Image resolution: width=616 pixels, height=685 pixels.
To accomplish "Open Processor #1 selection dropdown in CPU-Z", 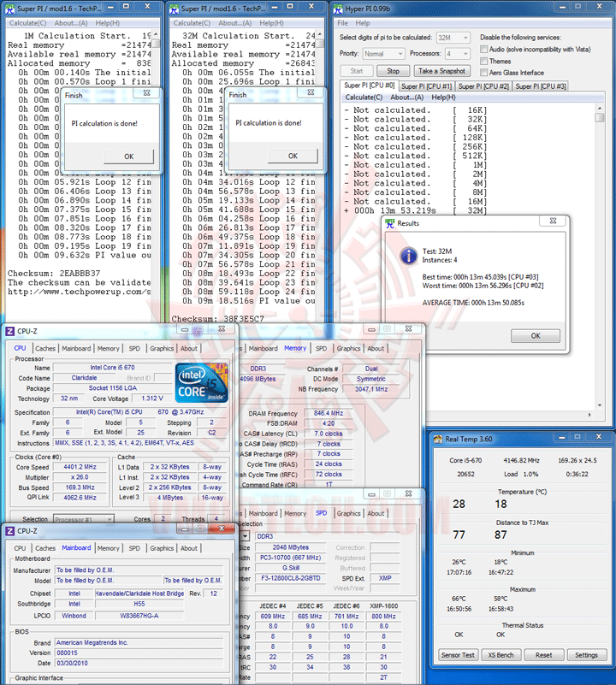I will [x=84, y=519].
